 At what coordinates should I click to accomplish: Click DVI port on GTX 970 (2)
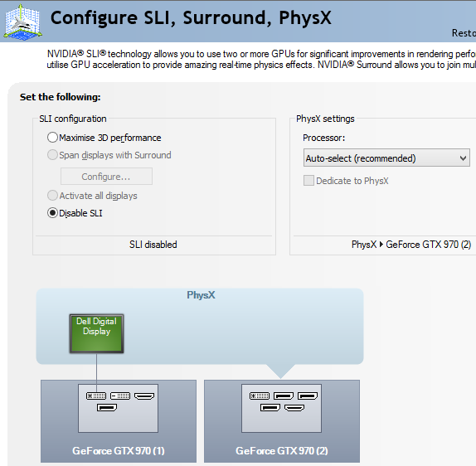pyautogui.click(x=260, y=396)
